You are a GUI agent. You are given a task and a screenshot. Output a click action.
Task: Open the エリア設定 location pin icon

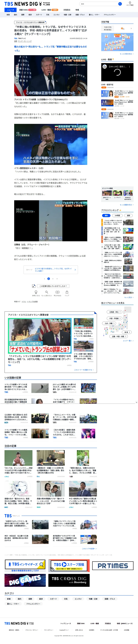click(130, 3)
